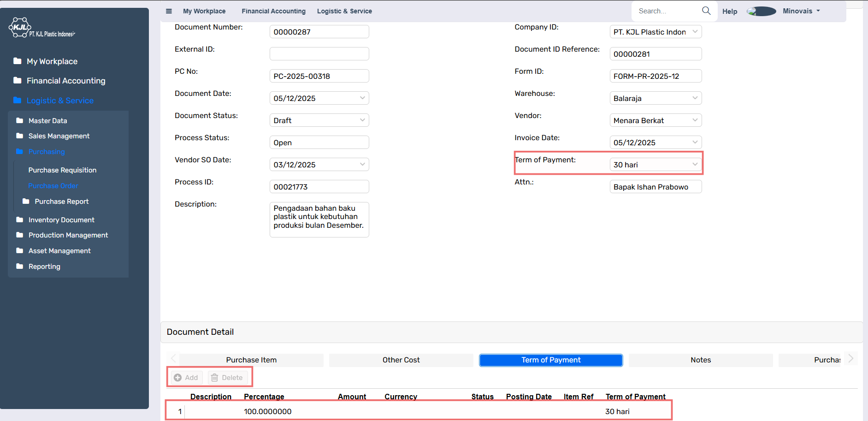The height and width of the screenshot is (421, 868).
Task: Click the user avatar image
Action: (x=761, y=11)
